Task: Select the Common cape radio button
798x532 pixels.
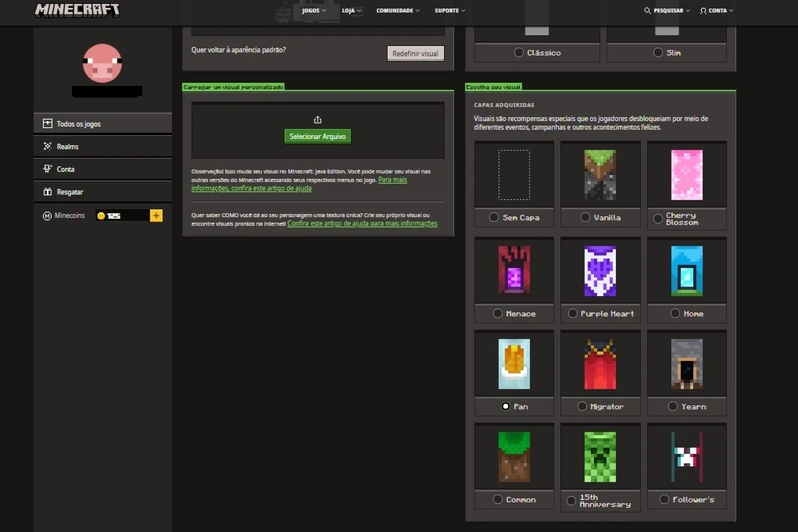Action: [498, 499]
